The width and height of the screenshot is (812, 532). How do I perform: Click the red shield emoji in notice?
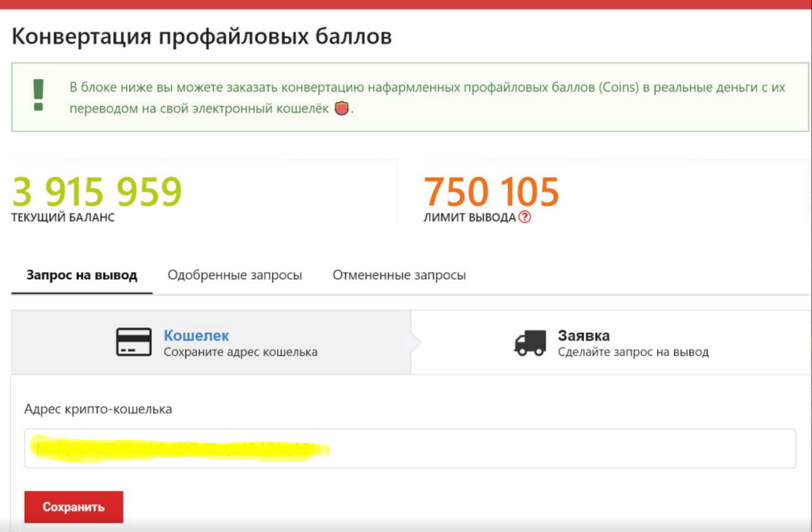342,108
